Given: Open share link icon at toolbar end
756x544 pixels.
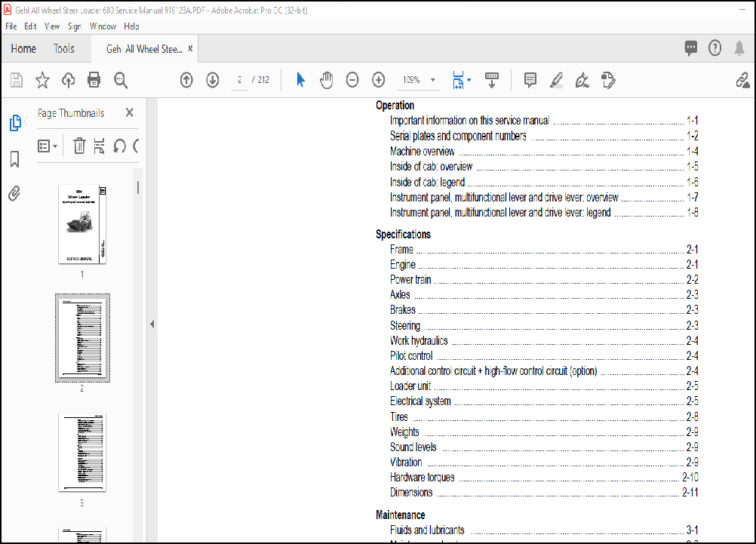Looking at the screenshot, I should point(743,80).
